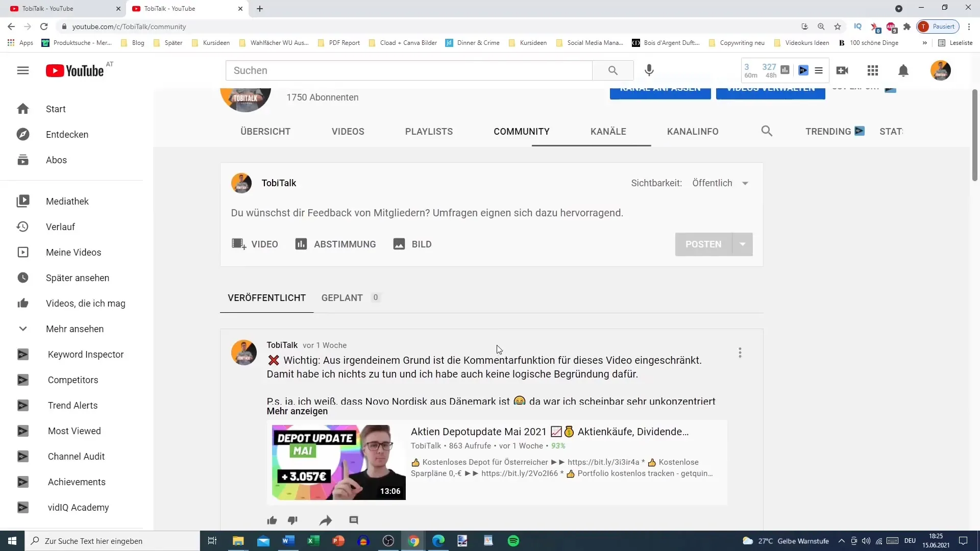Viewport: 980px width, 551px height.
Task: Switch to the GEPLANT tab
Action: 342,297
